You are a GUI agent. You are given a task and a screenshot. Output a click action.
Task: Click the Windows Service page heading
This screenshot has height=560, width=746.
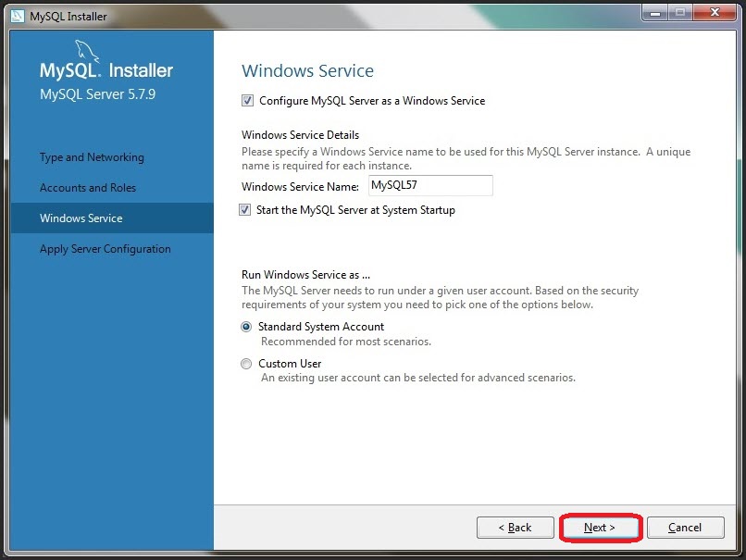coord(308,71)
